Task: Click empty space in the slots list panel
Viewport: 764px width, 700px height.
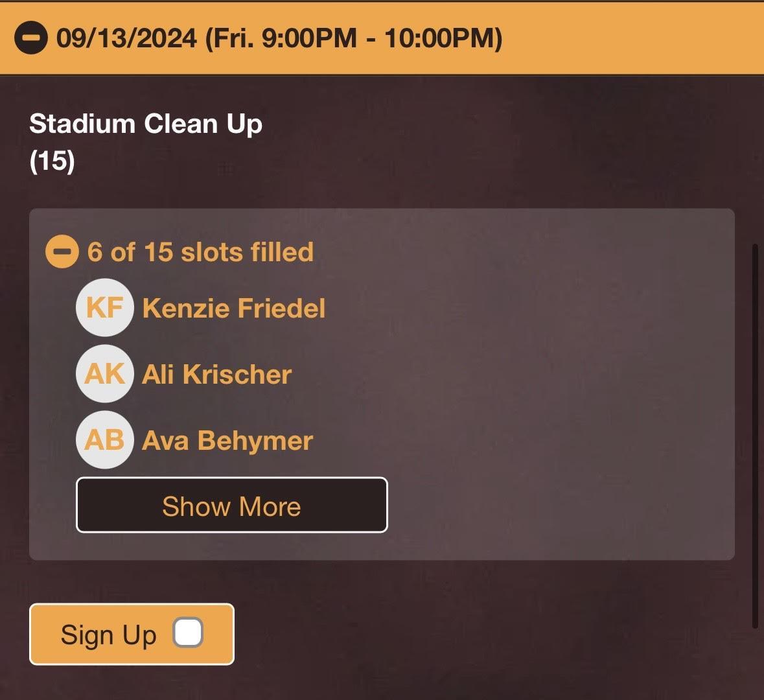Action: click(551, 389)
